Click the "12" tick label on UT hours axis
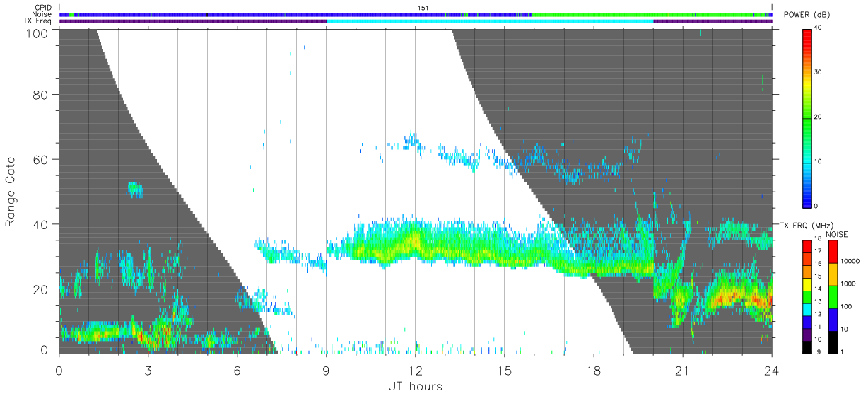 pyautogui.click(x=415, y=371)
